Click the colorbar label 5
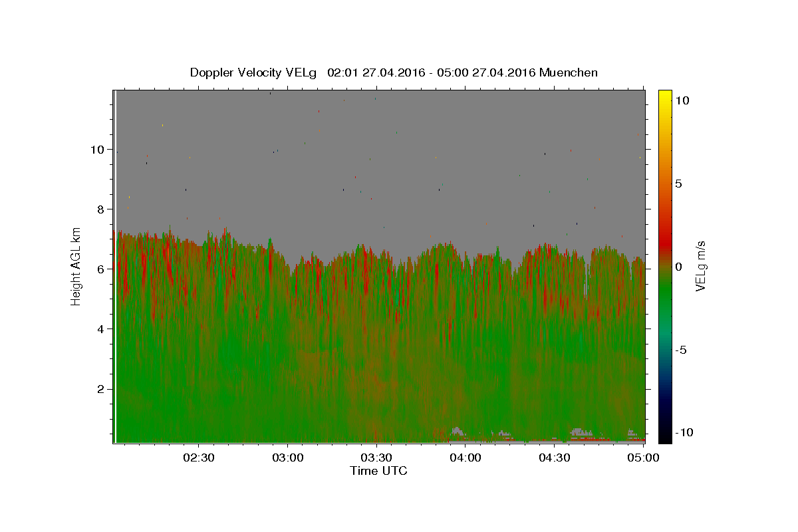 [x=678, y=184]
